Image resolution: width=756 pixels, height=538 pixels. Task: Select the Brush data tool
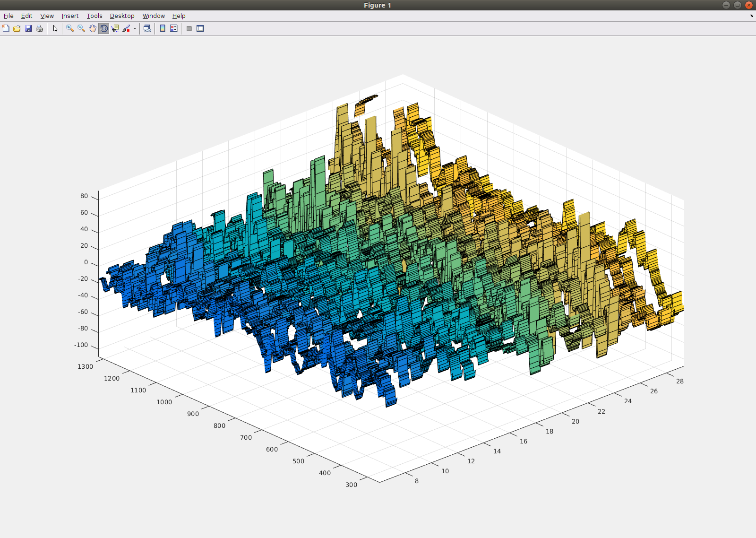tap(126, 28)
